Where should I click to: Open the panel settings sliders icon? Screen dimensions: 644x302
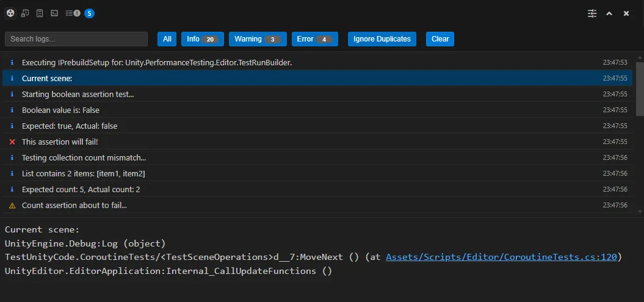click(x=592, y=13)
